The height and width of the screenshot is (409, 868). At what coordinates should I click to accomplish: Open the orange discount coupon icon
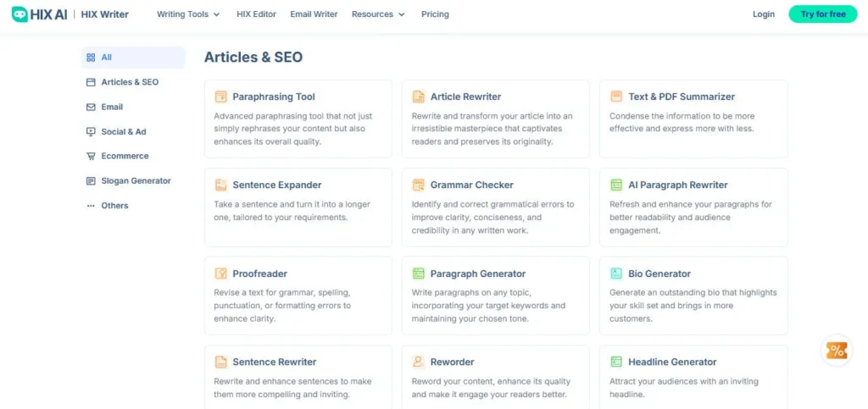coord(837,350)
